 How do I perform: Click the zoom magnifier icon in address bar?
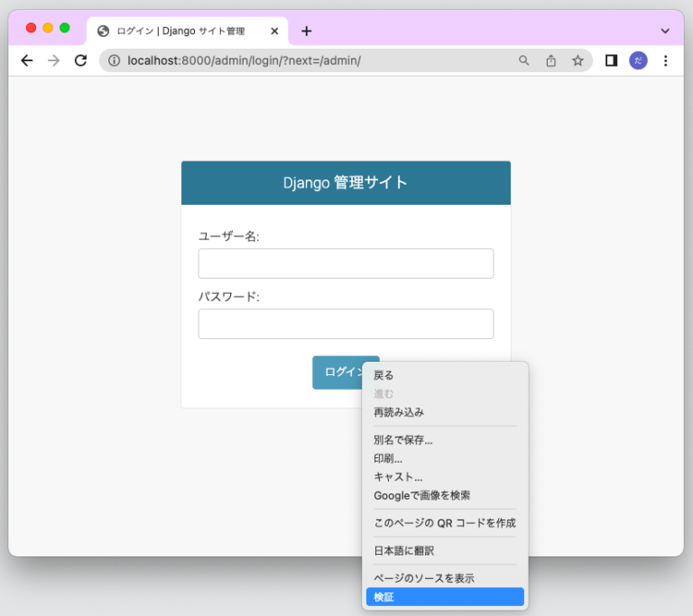click(x=524, y=60)
